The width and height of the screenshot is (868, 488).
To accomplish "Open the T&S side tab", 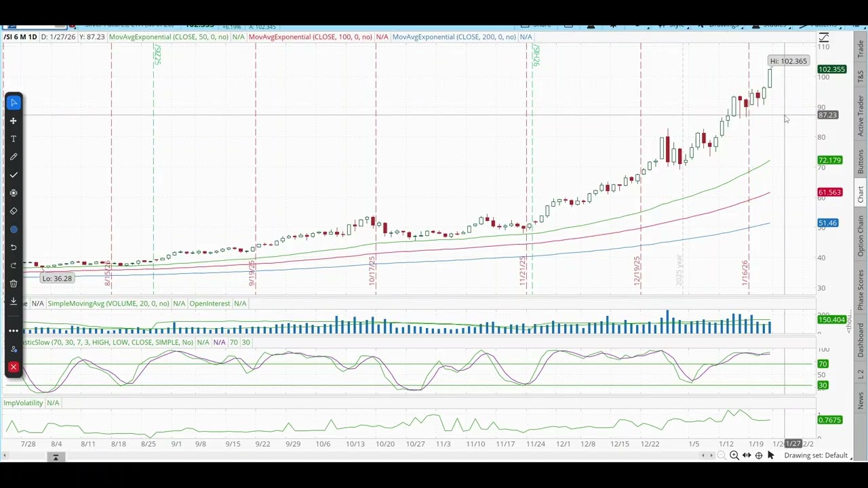I will (861, 76).
